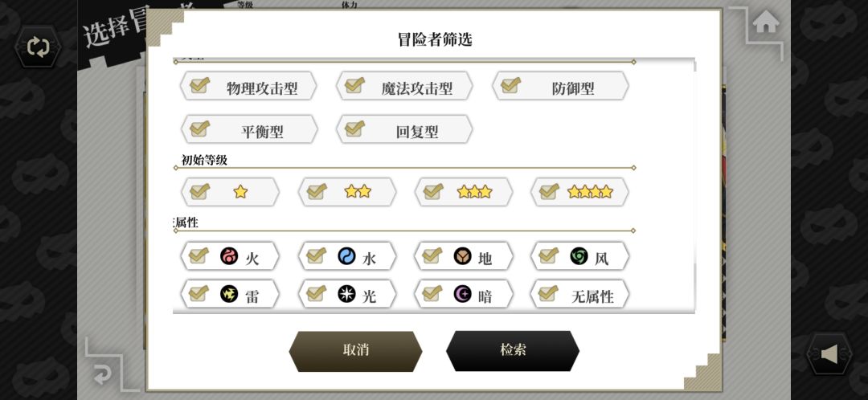Select the light 光 element icon
Screen dimensions: 868x400
coord(346,294)
